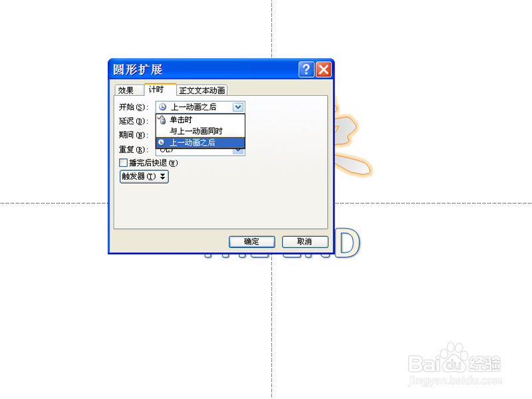Open the 正文文本动画 tab
532x399 pixels.
pos(202,90)
